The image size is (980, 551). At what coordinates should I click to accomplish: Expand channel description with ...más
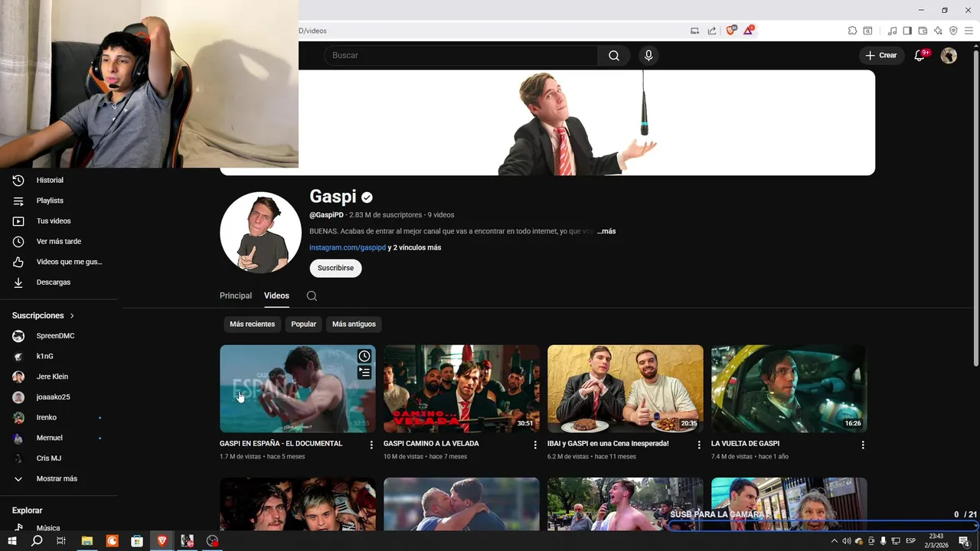coord(606,231)
